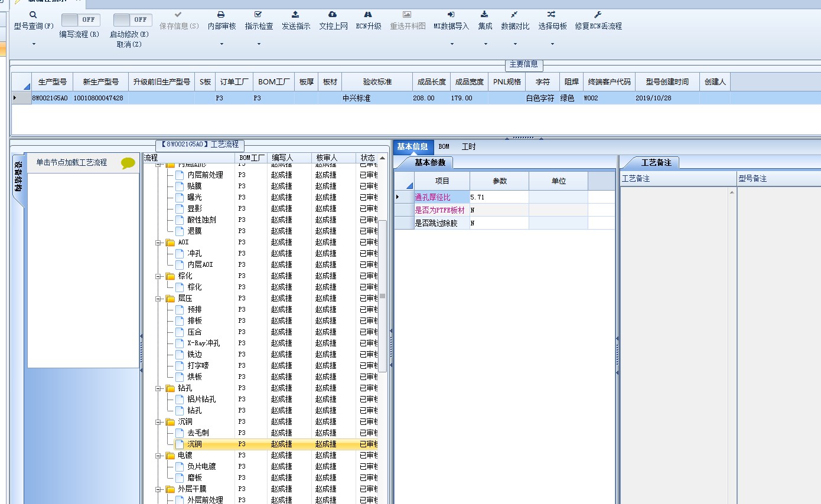821x504 pixels.
Task: Switch to the 基本信息 tab
Action: tap(412, 146)
